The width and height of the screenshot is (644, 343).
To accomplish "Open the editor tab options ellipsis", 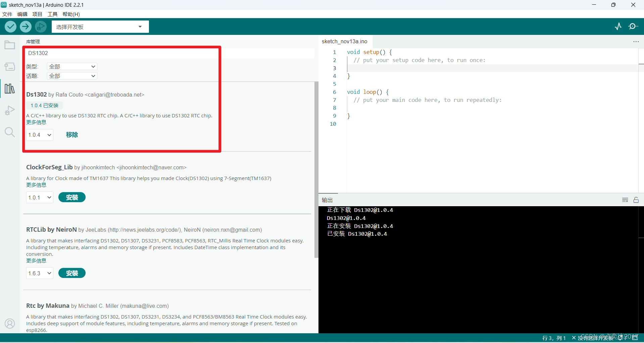I will [x=636, y=42].
